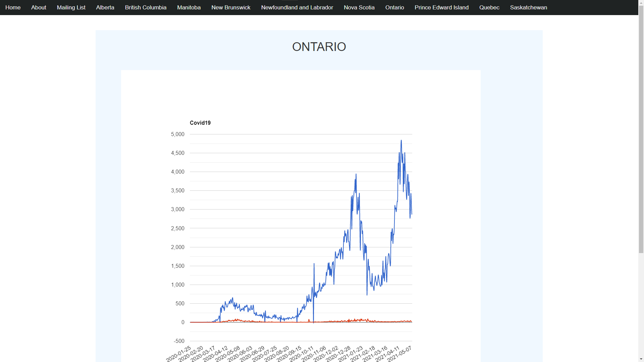The height and width of the screenshot is (362, 644).
Task: Select Alberta in the navigation bar
Action: pyautogui.click(x=105, y=7)
